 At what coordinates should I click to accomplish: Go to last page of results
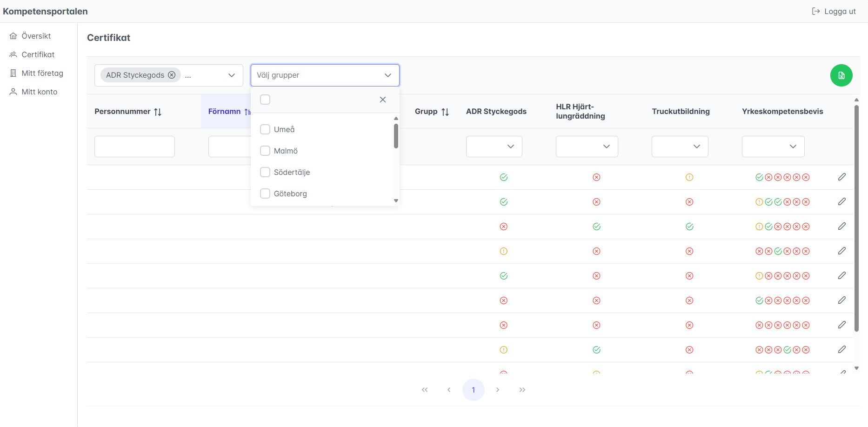click(x=522, y=390)
